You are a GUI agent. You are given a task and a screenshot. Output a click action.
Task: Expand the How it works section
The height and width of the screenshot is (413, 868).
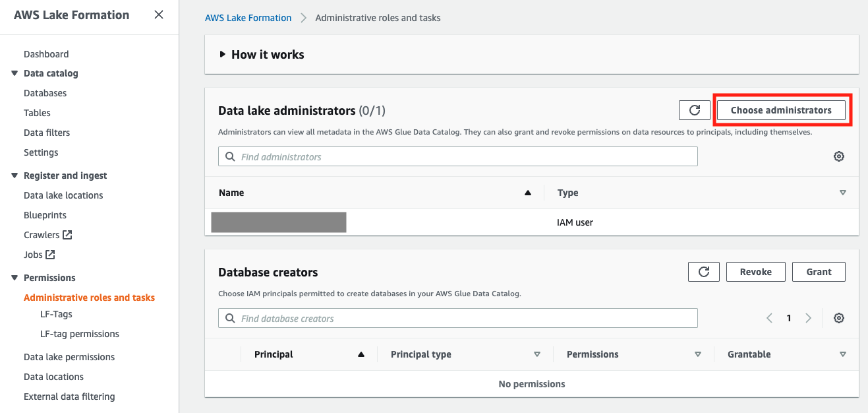(223, 55)
